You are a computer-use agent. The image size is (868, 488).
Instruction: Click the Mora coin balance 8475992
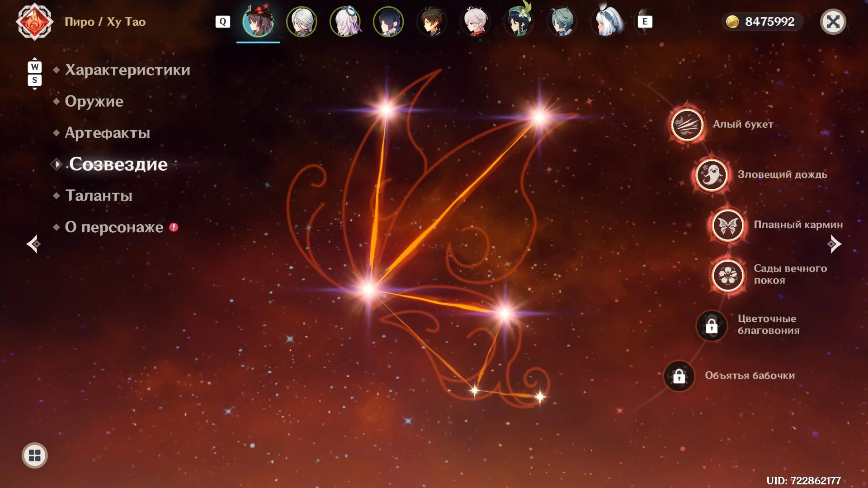(762, 22)
